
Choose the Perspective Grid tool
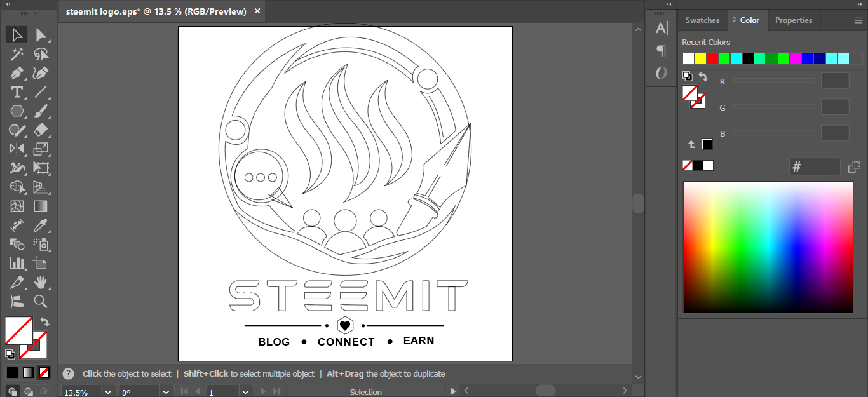pyautogui.click(x=41, y=187)
